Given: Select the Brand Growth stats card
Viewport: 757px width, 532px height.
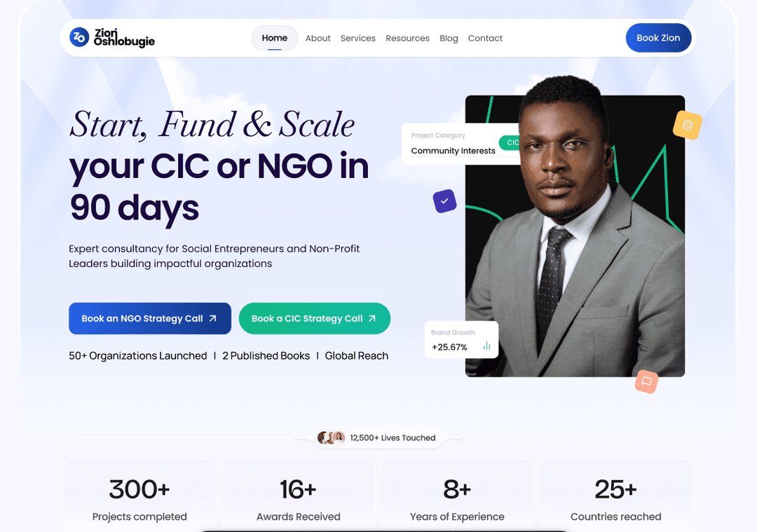Looking at the screenshot, I should tap(461, 339).
